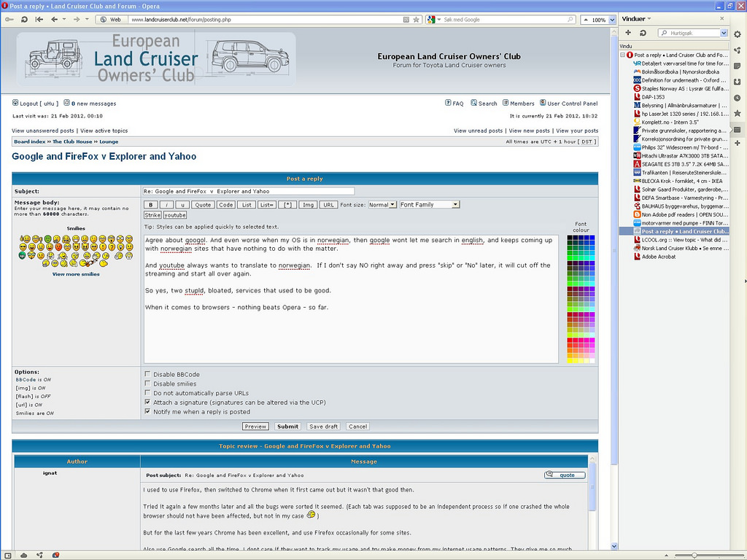Click the first smiley in the Smilies grid

click(x=24, y=238)
